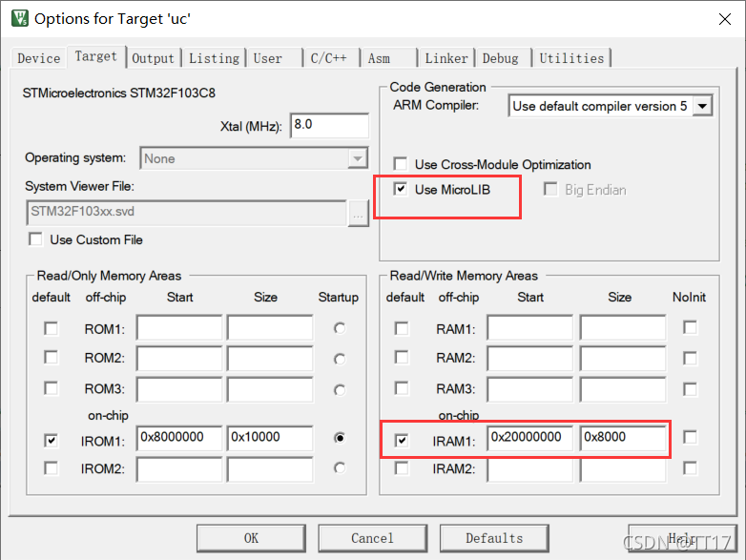Select the Utilities tab
This screenshot has height=560, width=746.
point(571,58)
